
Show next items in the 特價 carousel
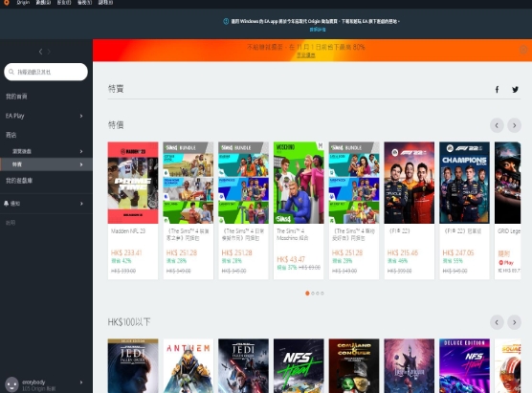[515, 125]
